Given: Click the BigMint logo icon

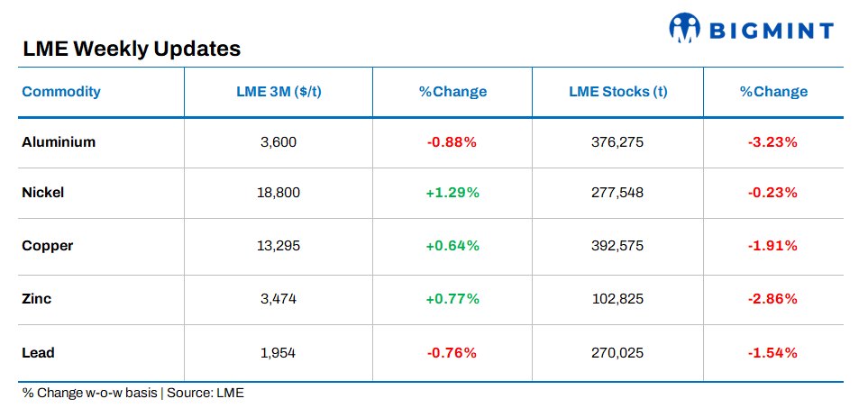Looking at the screenshot, I should (x=685, y=28).
